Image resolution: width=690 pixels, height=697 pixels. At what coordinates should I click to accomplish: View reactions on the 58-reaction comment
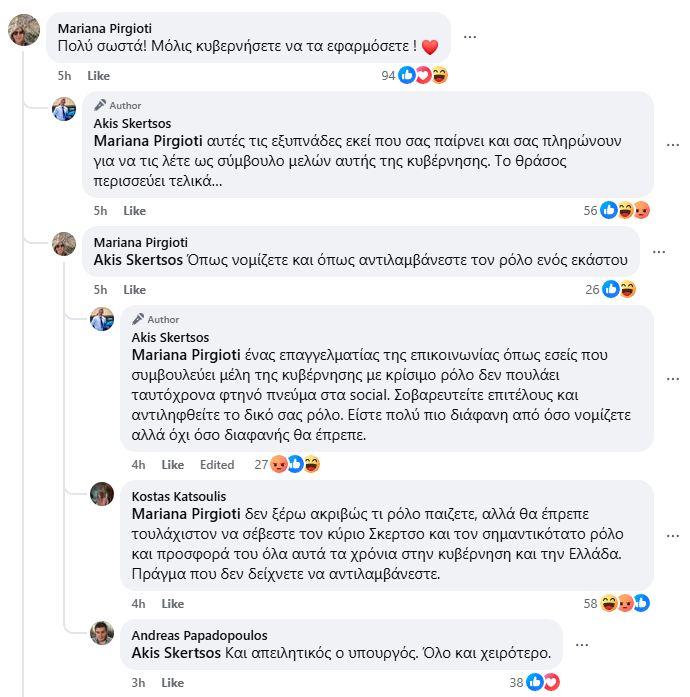click(x=625, y=603)
